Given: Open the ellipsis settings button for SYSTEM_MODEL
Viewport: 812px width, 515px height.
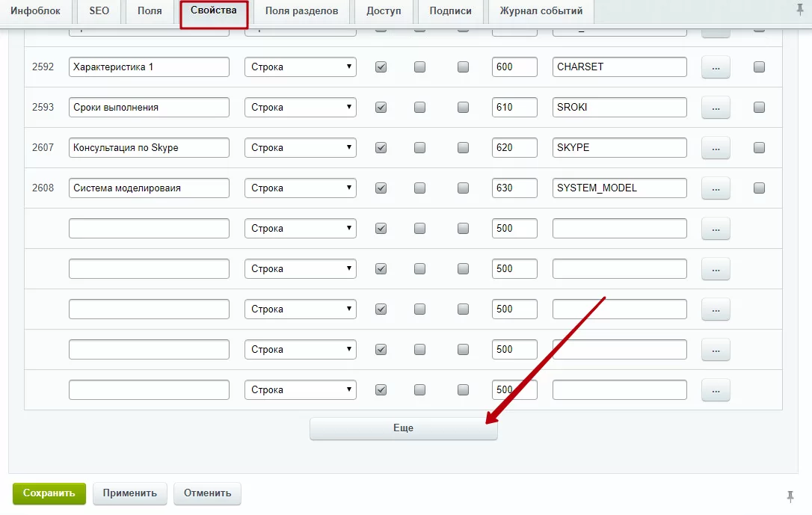Looking at the screenshot, I should coord(716,188).
